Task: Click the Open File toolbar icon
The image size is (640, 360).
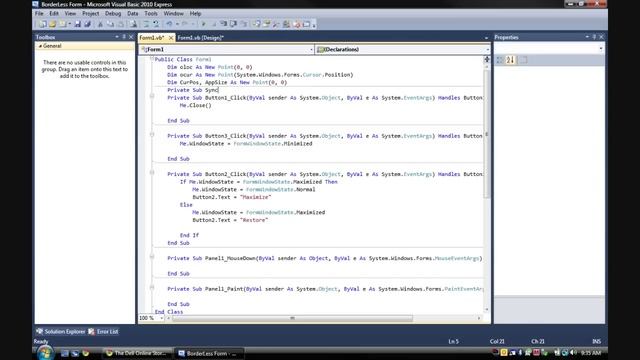Action: [52, 24]
